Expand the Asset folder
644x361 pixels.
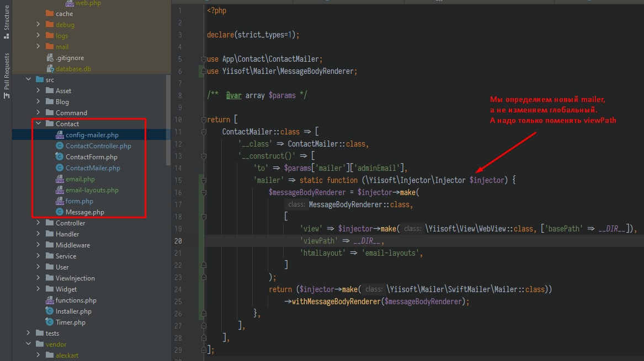coord(38,90)
